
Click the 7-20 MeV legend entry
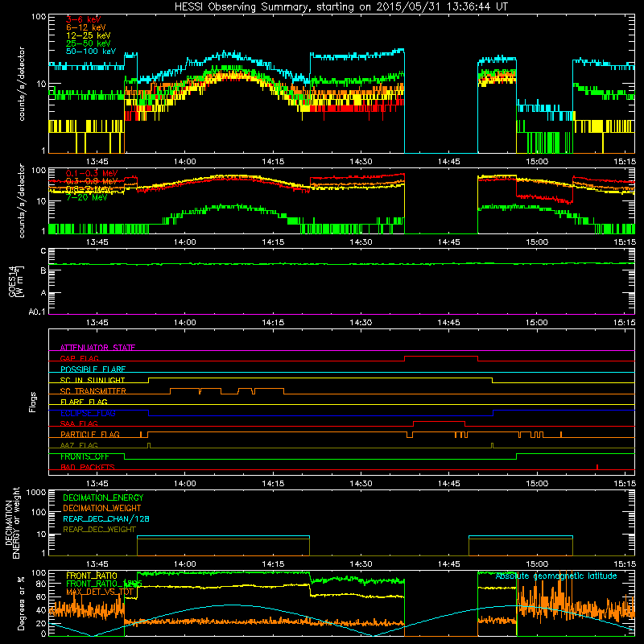tap(87, 197)
